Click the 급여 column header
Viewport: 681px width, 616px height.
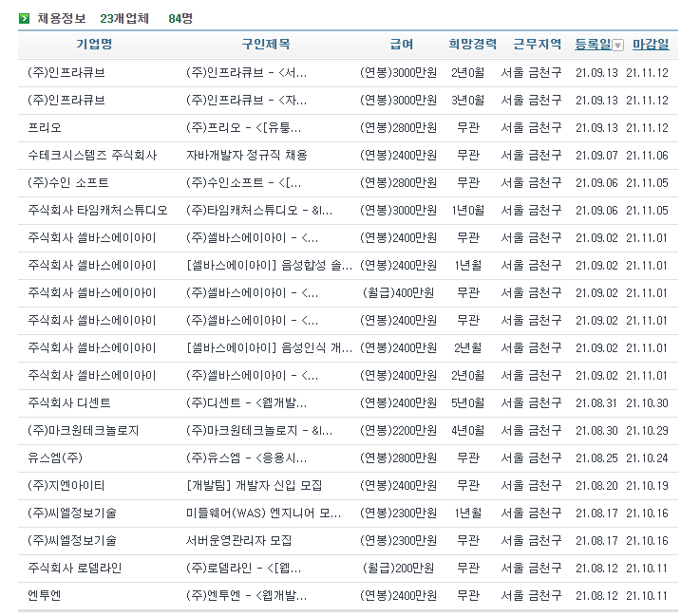pos(402,44)
